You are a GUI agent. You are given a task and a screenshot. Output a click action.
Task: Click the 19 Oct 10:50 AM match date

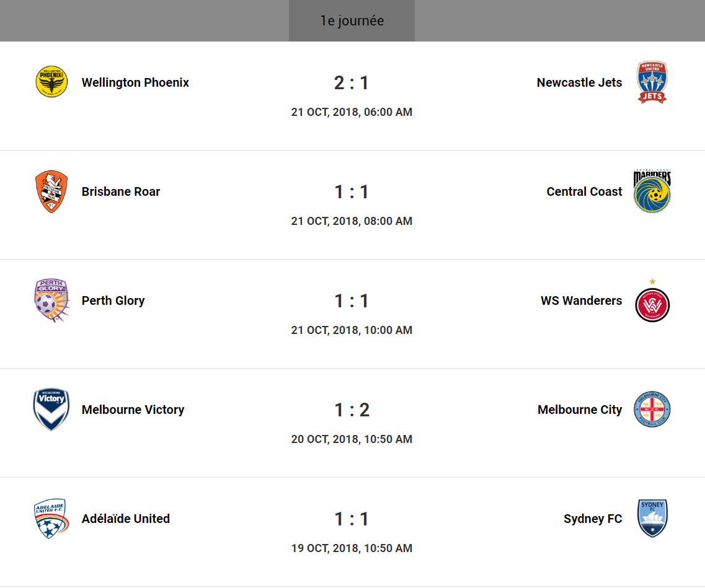(352, 548)
